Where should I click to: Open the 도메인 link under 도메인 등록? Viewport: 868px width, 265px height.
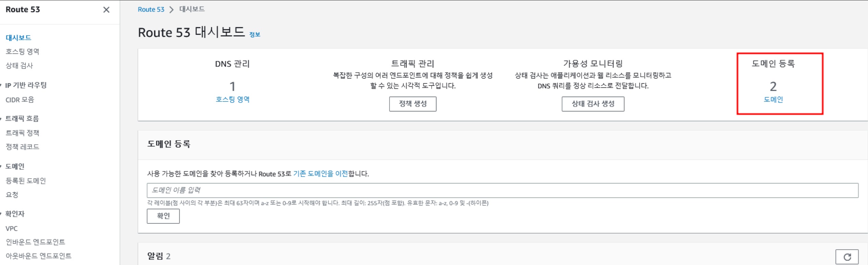click(x=773, y=99)
